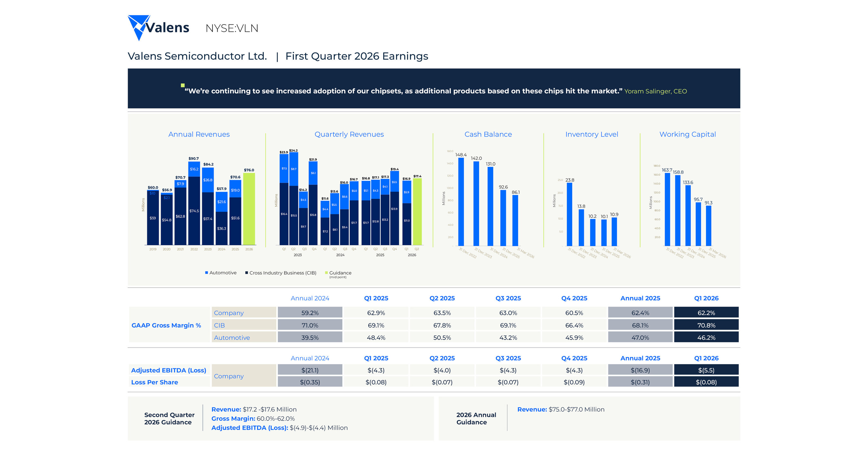868x455 pixels.
Task: Click the 62.9% gross margin cell
Action: (376, 313)
